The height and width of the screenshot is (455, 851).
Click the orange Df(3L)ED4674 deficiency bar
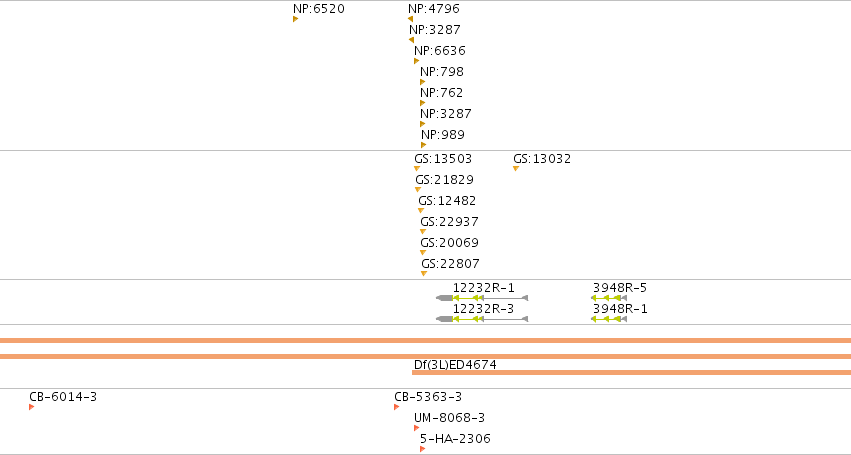631,372
